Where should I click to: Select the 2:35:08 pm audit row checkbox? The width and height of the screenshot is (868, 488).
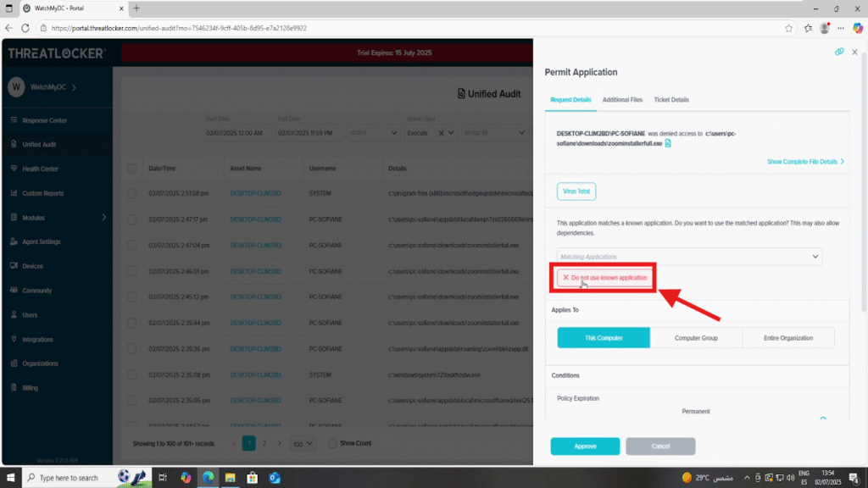click(131, 374)
